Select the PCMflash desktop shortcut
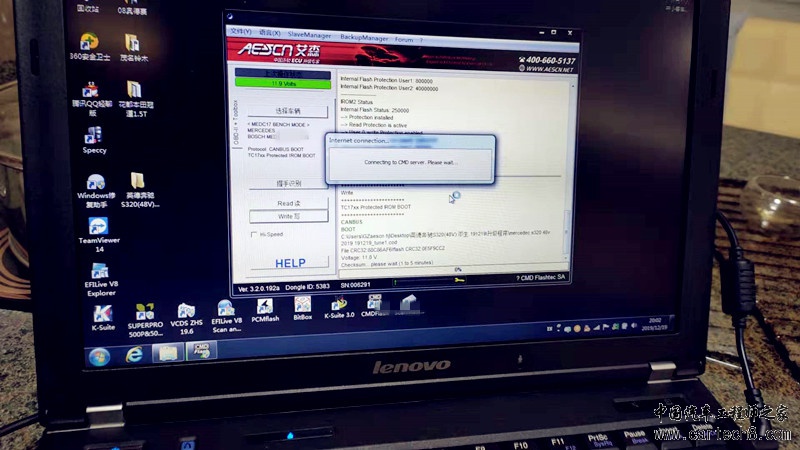The width and height of the screenshot is (800, 450). [265, 310]
